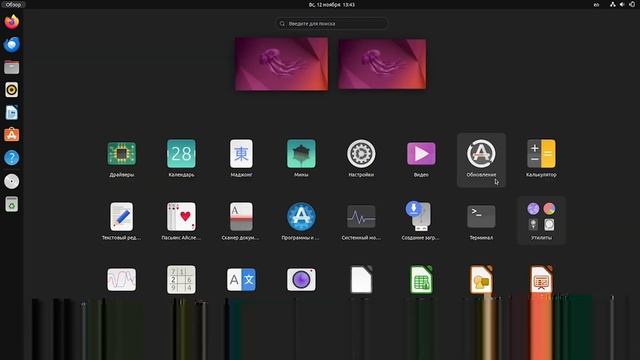The width and height of the screenshot is (640, 360).
Task: Start AisleRiot Solitaire (Пасьянс) game
Action: (181, 217)
